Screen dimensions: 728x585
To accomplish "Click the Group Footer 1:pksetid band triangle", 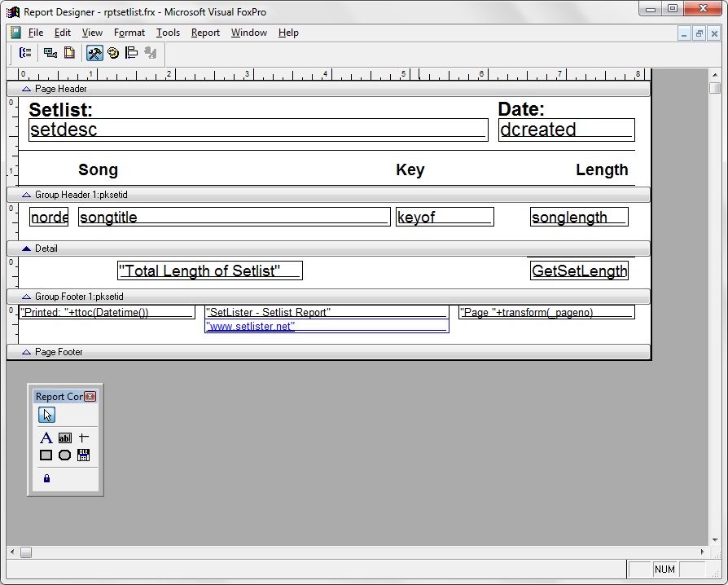I will (26, 297).
